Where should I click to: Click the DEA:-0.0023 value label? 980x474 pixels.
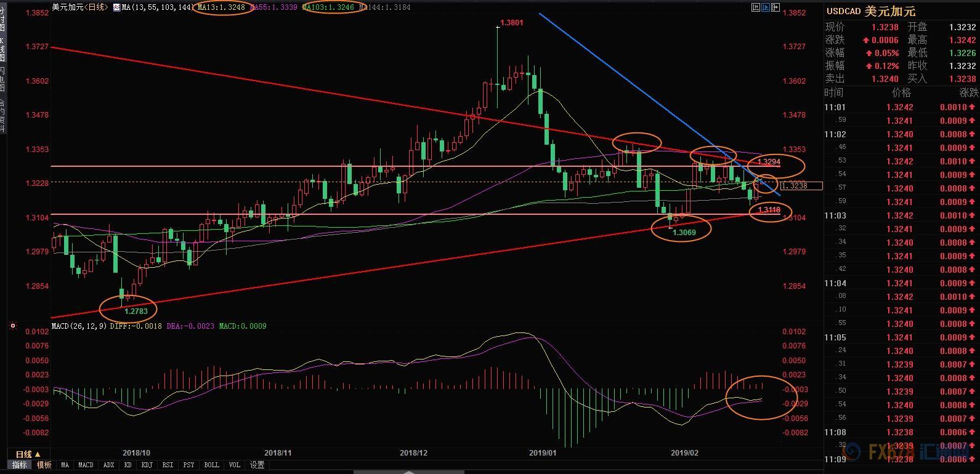[190, 326]
